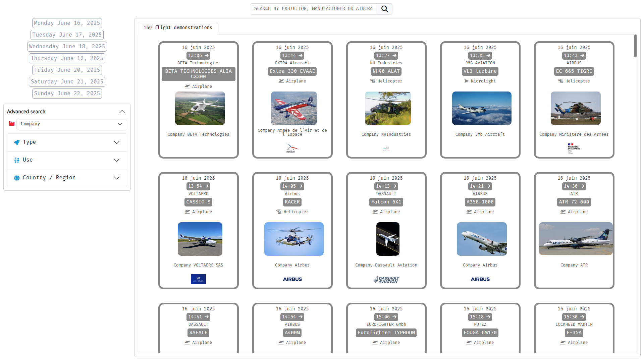
Task: Filter by Monday June 16, 2025
Action: [x=67, y=23]
